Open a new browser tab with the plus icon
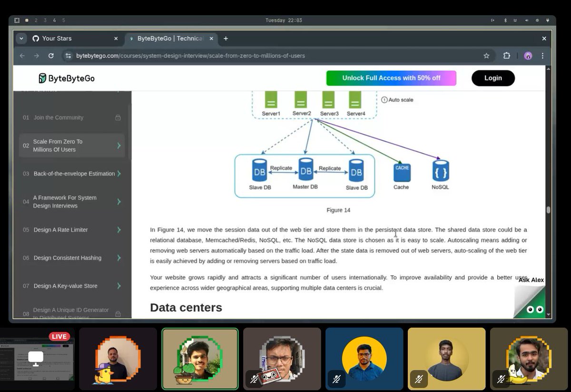This screenshot has height=392, width=571. coord(226,39)
